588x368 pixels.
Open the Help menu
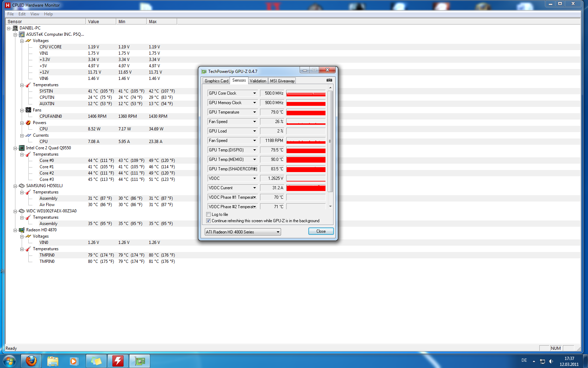tap(48, 14)
